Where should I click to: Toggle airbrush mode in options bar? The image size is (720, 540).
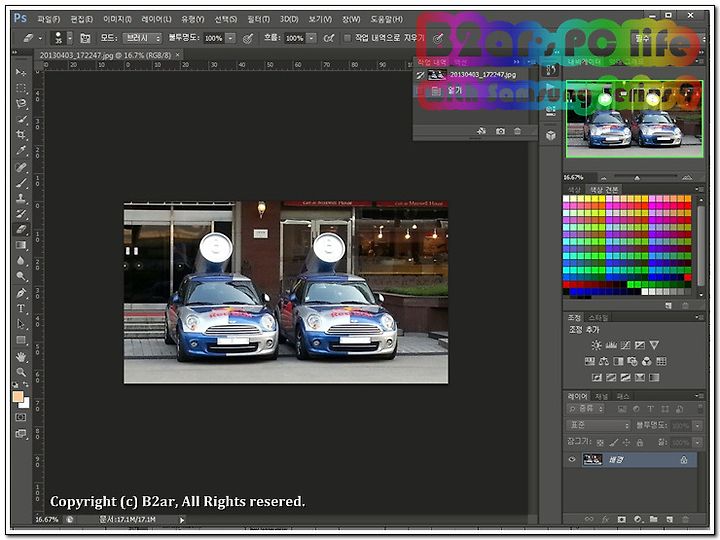tap(329, 38)
